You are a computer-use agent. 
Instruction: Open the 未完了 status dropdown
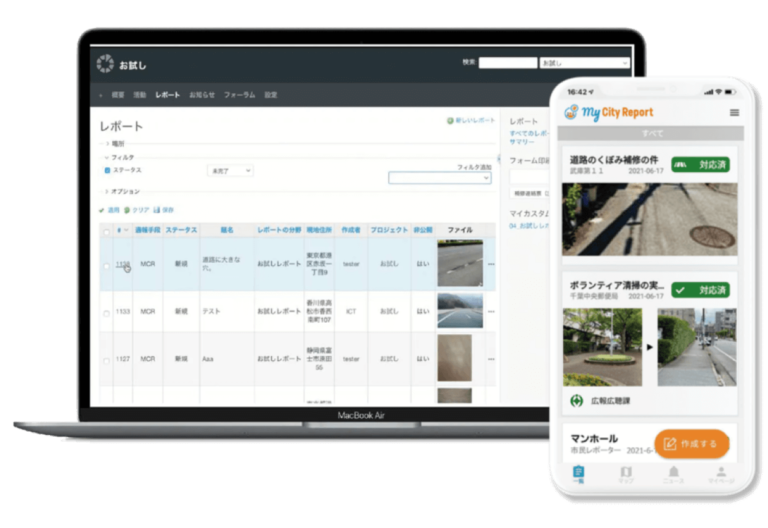point(230,171)
